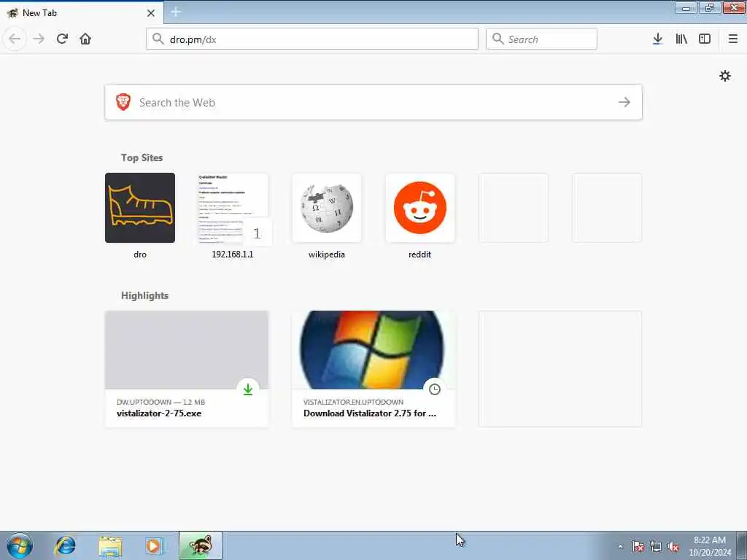Open the Action Center flag tray icon

[638, 547]
